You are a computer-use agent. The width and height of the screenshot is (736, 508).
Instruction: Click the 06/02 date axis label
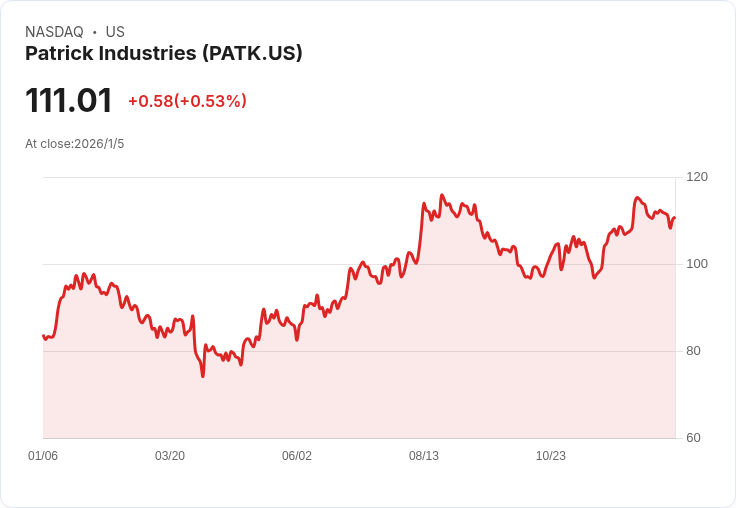click(x=297, y=455)
